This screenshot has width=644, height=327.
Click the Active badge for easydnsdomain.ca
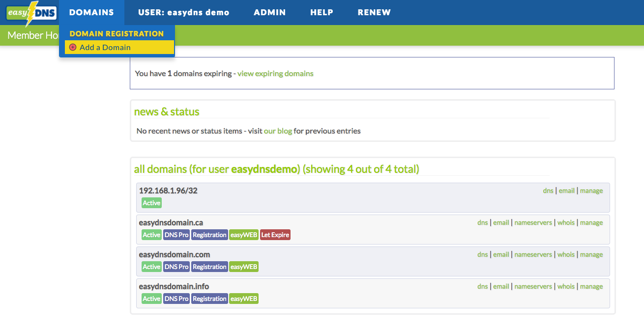pyautogui.click(x=151, y=235)
